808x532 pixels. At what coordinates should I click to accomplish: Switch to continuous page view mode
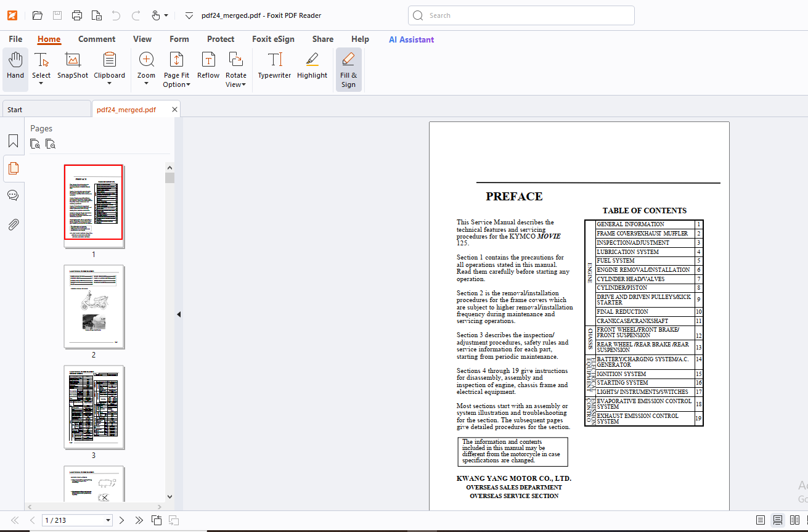pyautogui.click(x=778, y=520)
